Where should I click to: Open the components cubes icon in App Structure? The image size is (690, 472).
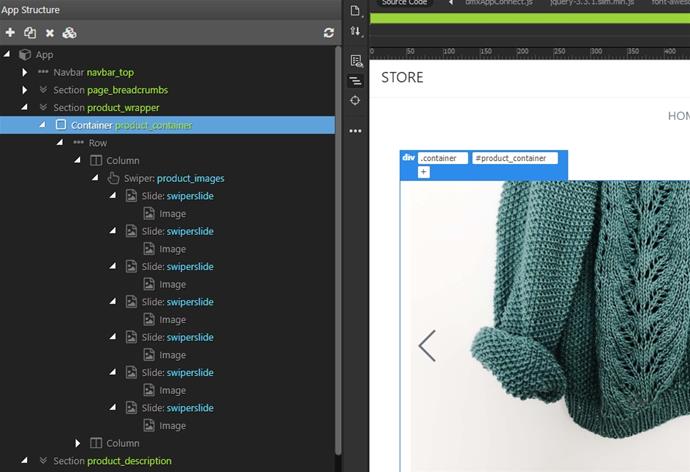(69, 33)
